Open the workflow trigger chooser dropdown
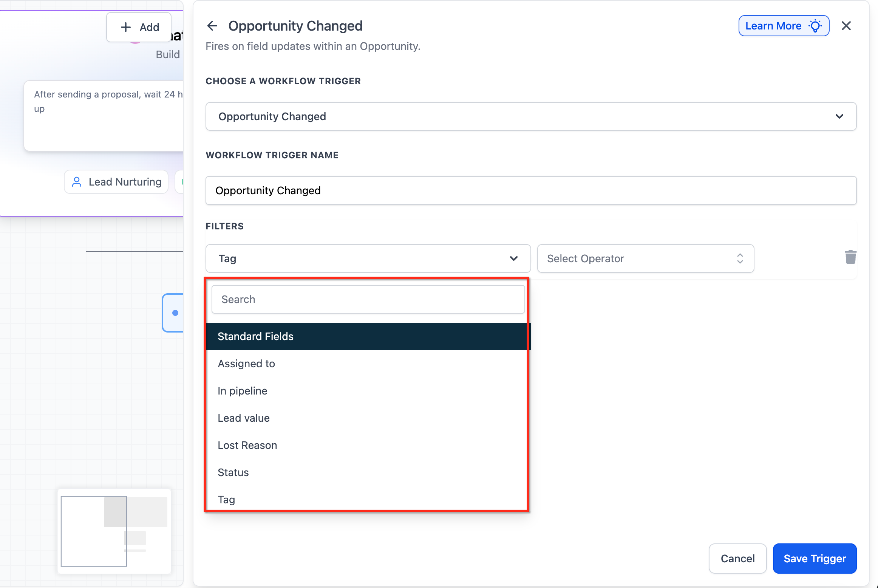This screenshot has width=878, height=588. (x=530, y=116)
